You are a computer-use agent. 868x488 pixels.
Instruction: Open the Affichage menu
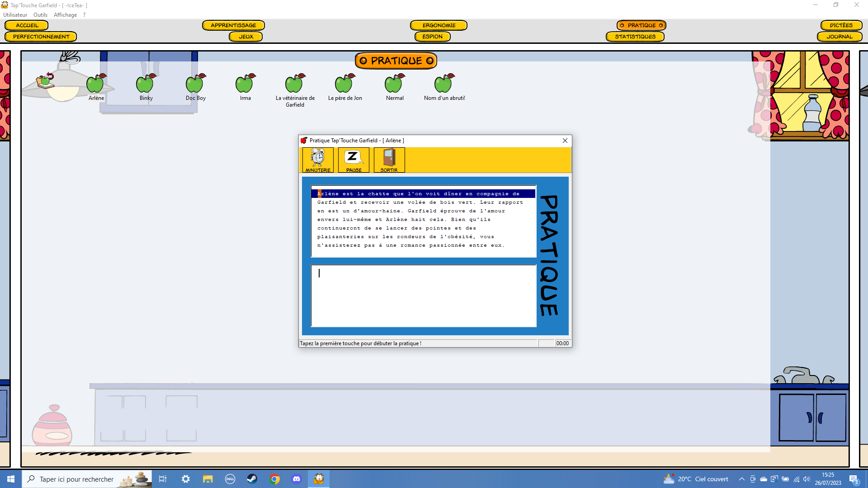point(66,15)
